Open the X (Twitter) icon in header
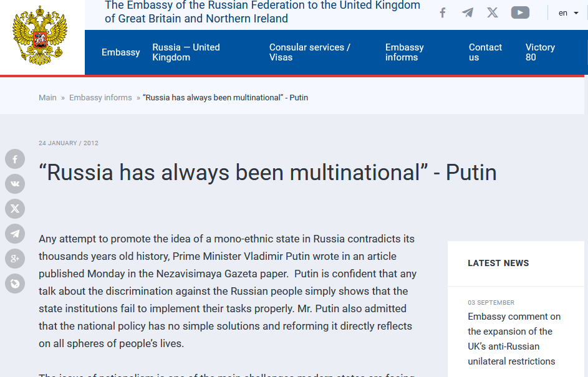This screenshot has height=377, width=588. click(493, 12)
